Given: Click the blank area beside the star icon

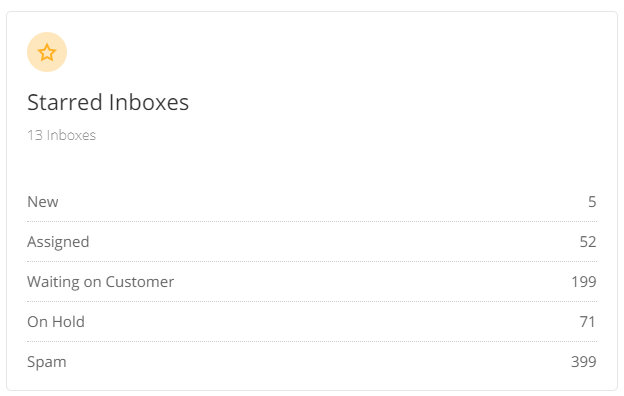Looking at the screenshot, I should 318,52.
